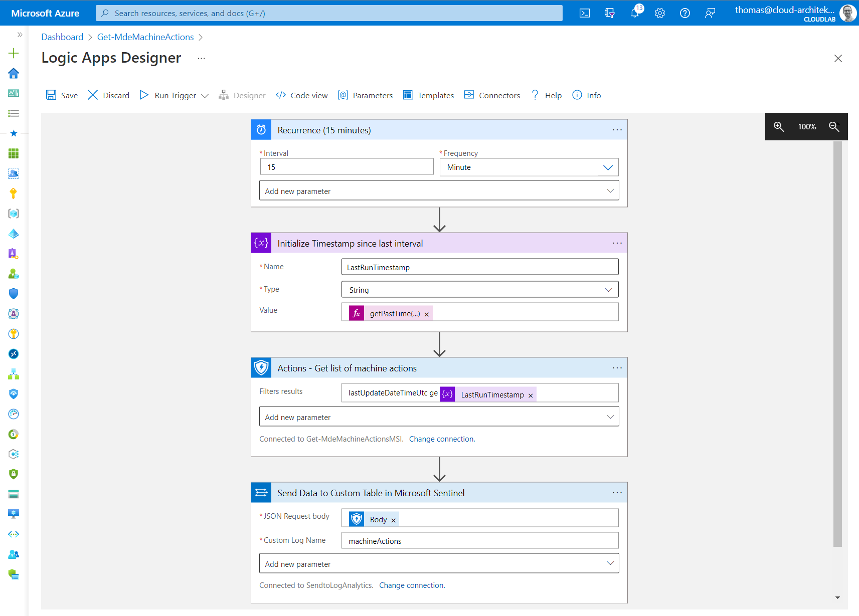Image resolution: width=859 pixels, height=616 pixels.
Task: Open Parameters
Action: point(366,95)
